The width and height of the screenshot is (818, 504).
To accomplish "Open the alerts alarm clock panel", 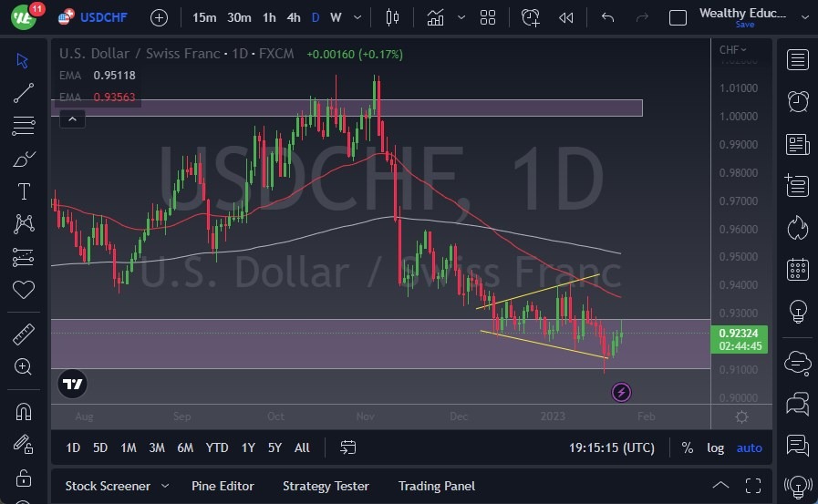I will point(798,101).
